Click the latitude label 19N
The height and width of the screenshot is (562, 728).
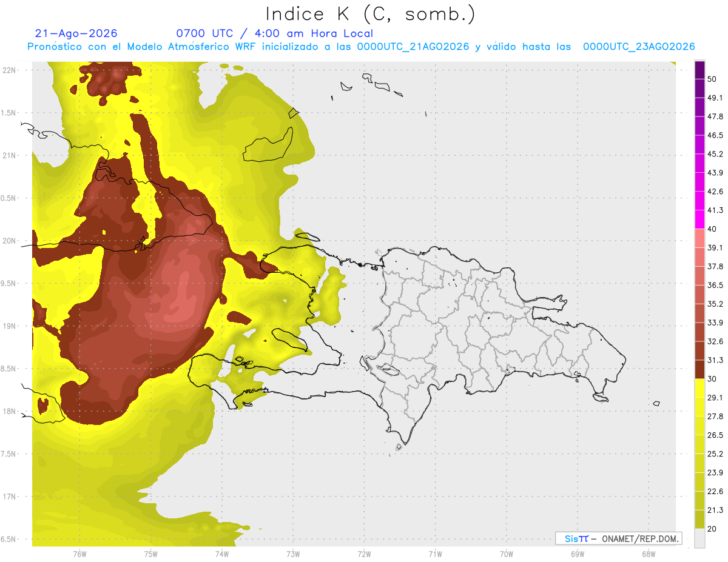coord(9,326)
